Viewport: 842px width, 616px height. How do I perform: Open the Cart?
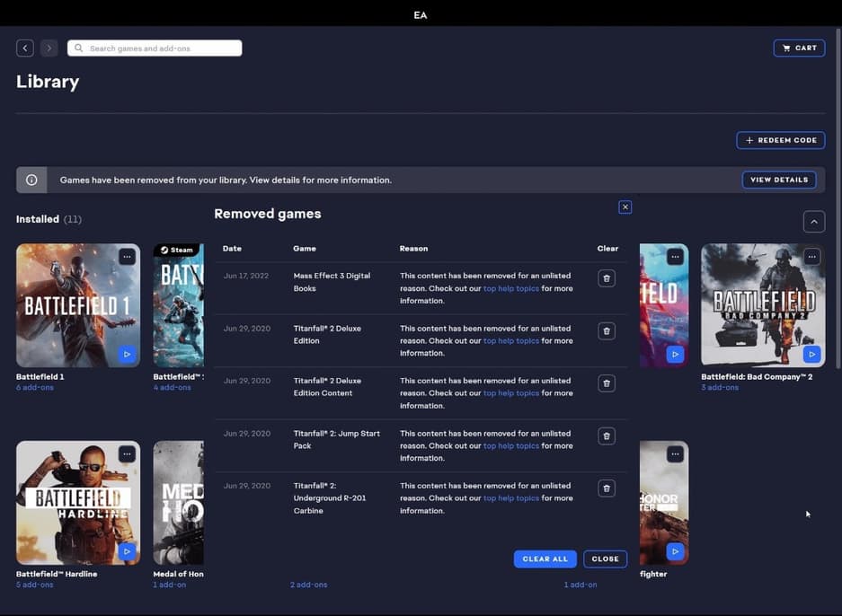[799, 48]
